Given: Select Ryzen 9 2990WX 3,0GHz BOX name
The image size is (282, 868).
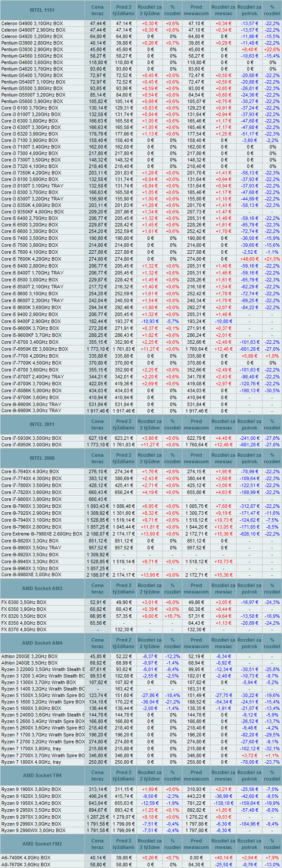Looking at the screenshot, I should click(x=33, y=830).
